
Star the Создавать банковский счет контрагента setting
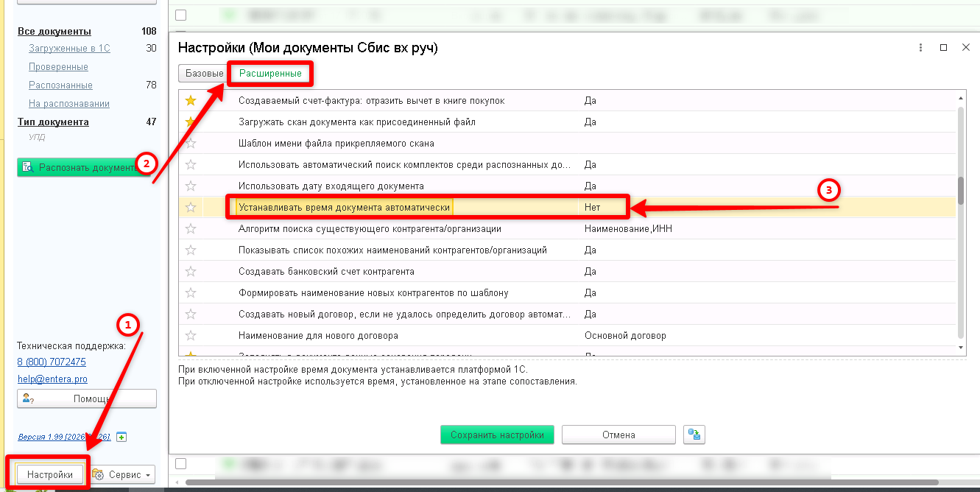pyautogui.click(x=191, y=271)
